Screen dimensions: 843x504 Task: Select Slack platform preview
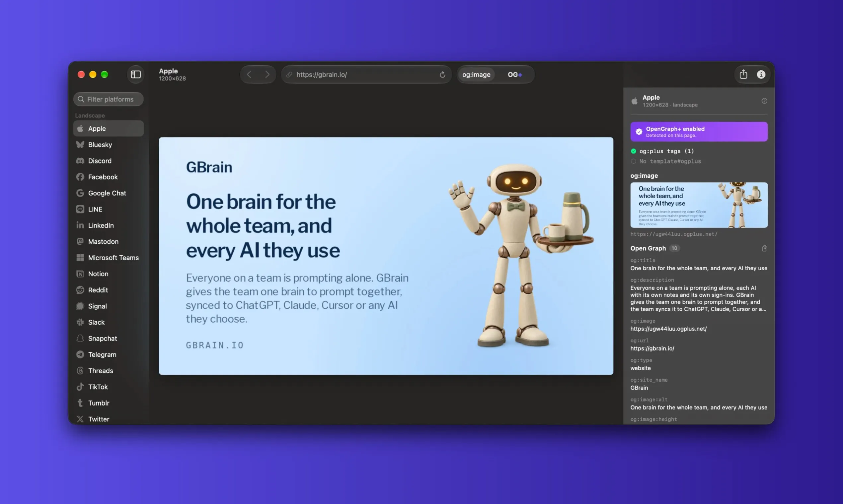click(x=109, y=322)
